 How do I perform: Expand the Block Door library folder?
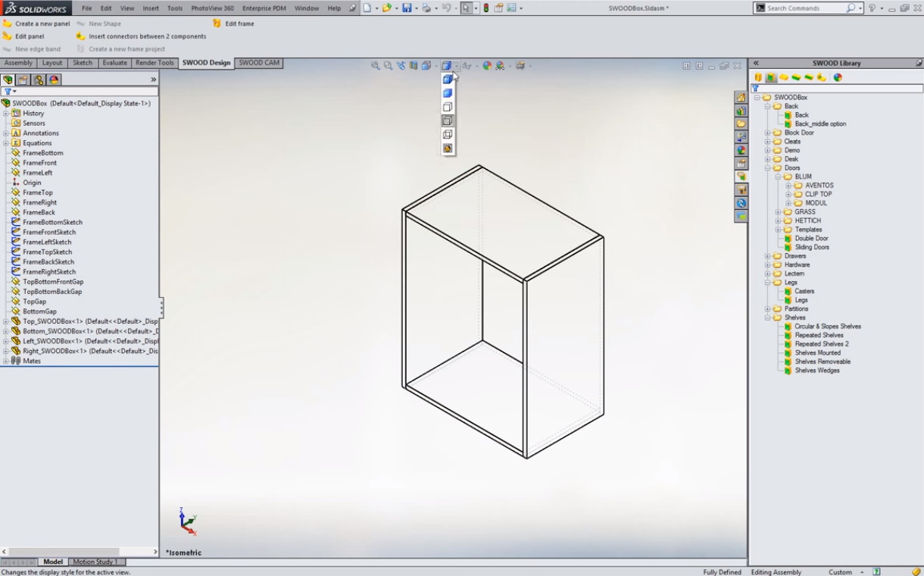tap(767, 133)
